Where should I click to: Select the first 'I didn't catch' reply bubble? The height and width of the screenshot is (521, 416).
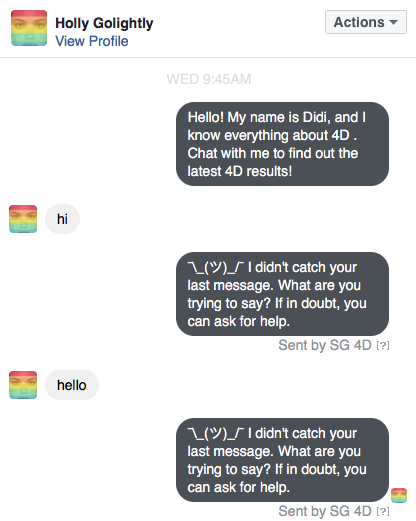tap(282, 294)
